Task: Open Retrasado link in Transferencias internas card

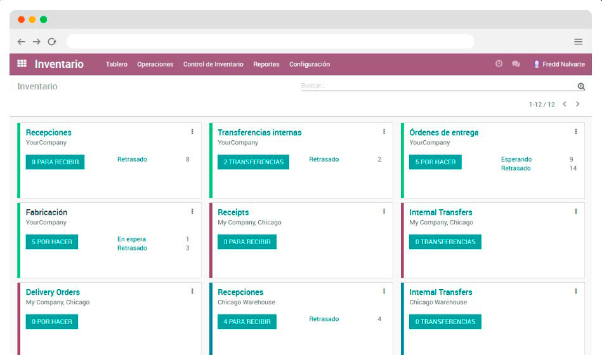Action: 324,160
